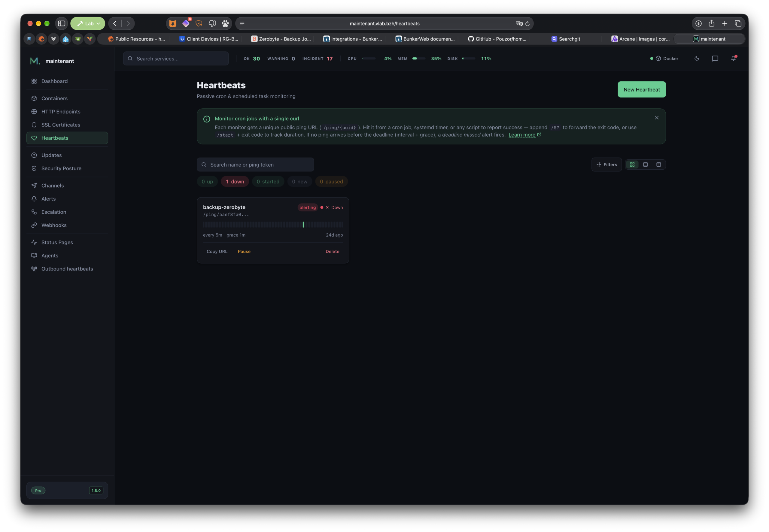The height and width of the screenshot is (532, 769).
Task: Delete the backup-zerobyte heartbeat
Action: pyautogui.click(x=332, y=251)
